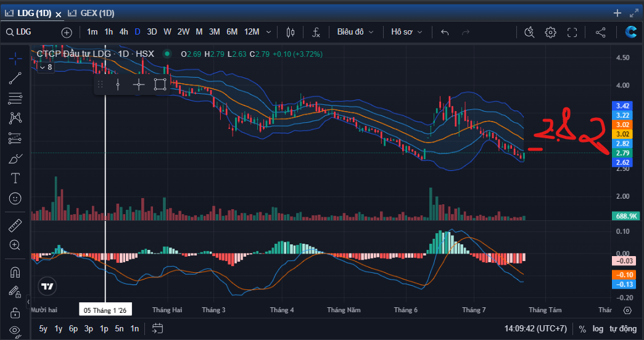The height and width of the screenshot is (340, 644).
Task: Select the pattern drawing tool
Action: 15,118
